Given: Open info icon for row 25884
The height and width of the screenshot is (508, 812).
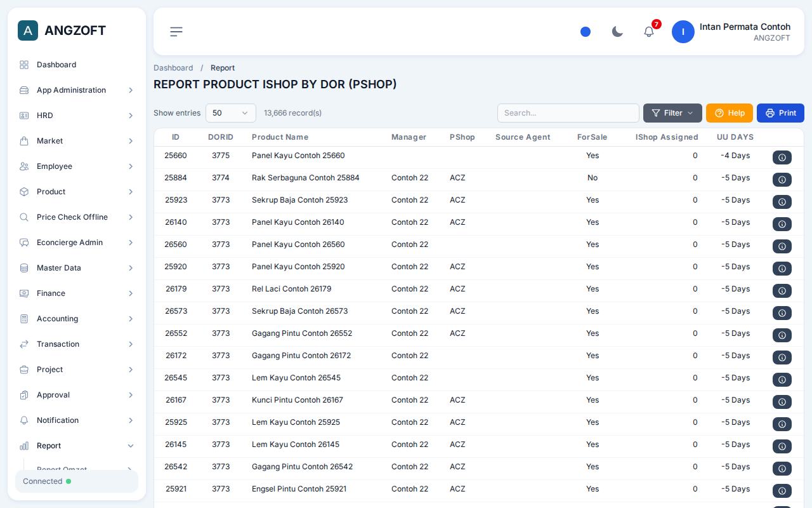Looking at the screenshot, I should (x=782, y=180).
